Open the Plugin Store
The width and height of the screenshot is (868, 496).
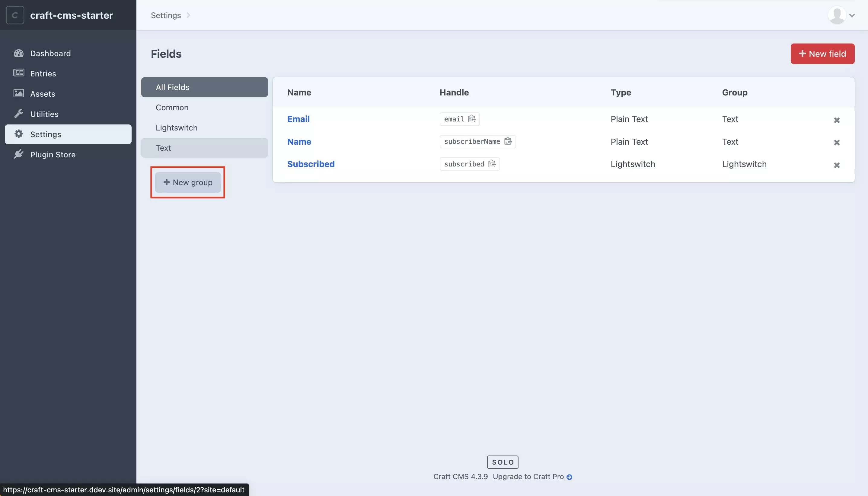click(x=68, y=154)
